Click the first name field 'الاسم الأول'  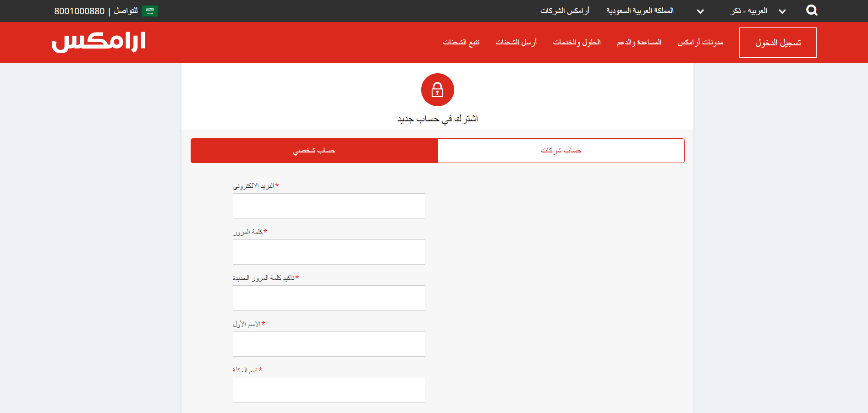(329, 344)
